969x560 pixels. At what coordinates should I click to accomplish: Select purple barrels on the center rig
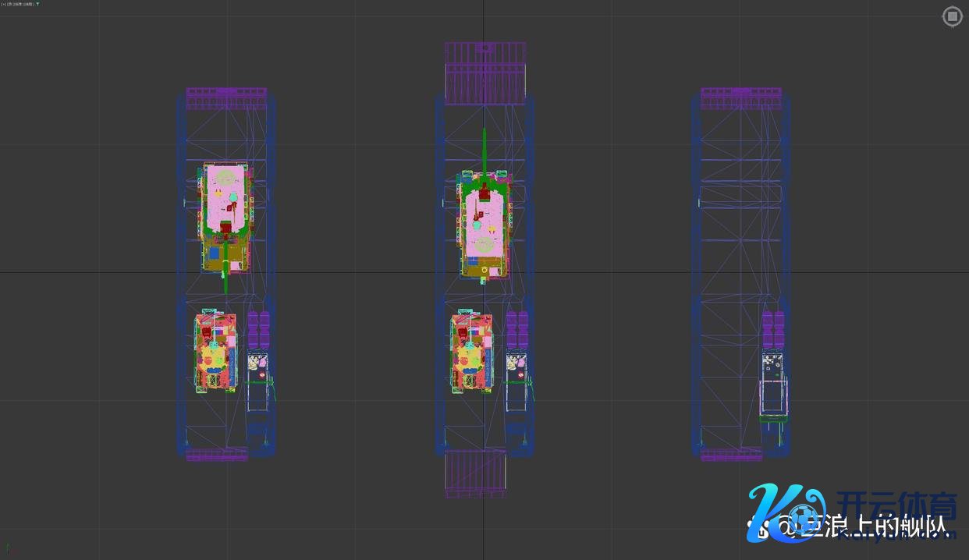[516, 330]
